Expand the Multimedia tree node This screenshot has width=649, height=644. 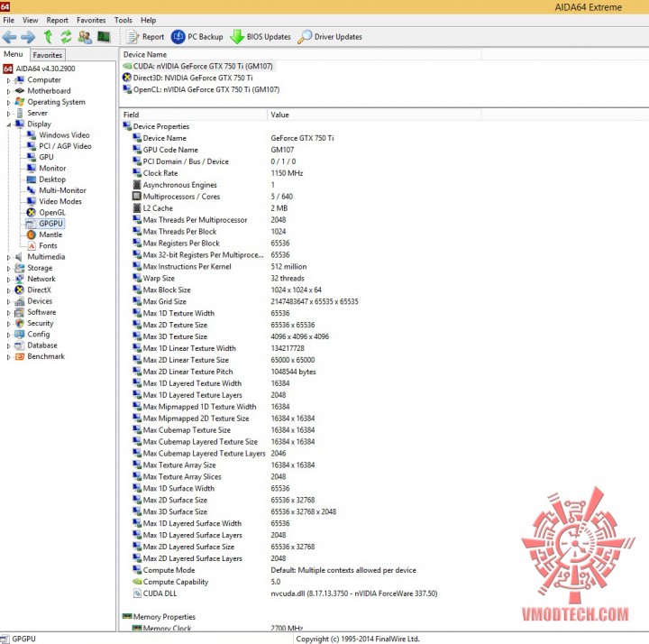(x=8, y=257)
